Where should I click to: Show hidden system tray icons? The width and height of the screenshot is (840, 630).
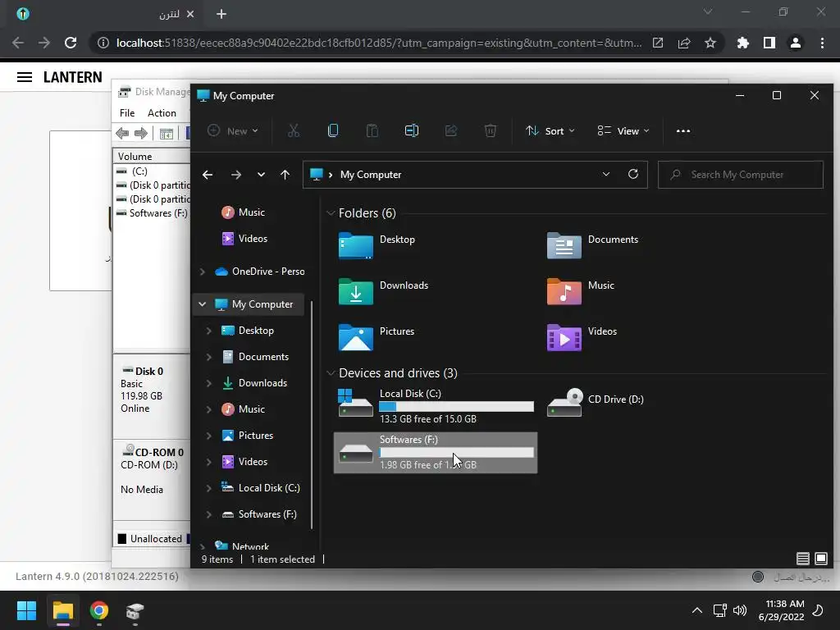(x=697, y=610)
